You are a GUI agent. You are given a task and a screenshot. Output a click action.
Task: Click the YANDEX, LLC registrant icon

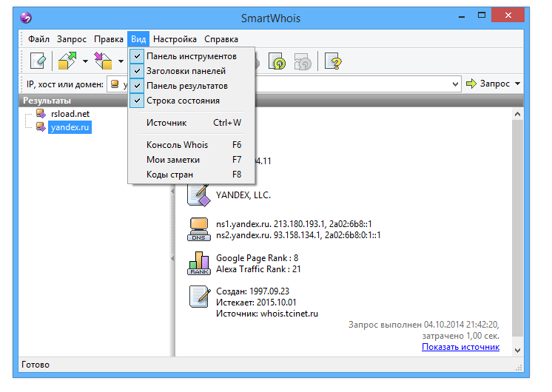[199, 195]
